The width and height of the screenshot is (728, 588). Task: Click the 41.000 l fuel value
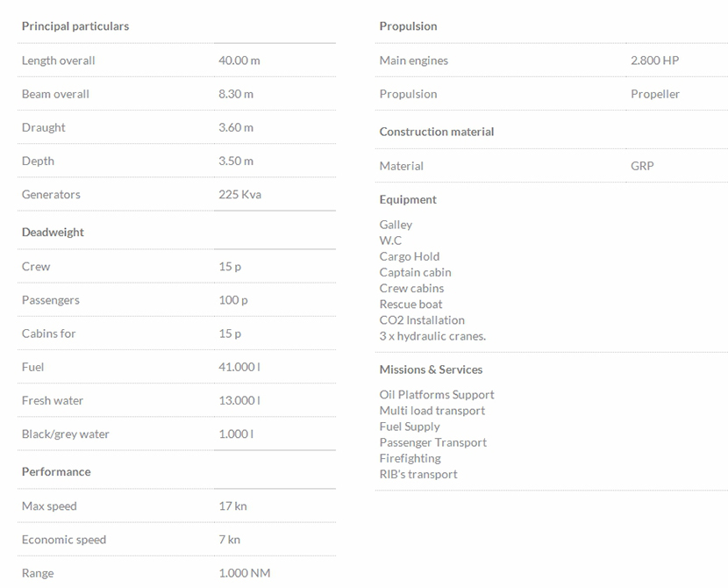pyautogui.click(x=239, y=367)
